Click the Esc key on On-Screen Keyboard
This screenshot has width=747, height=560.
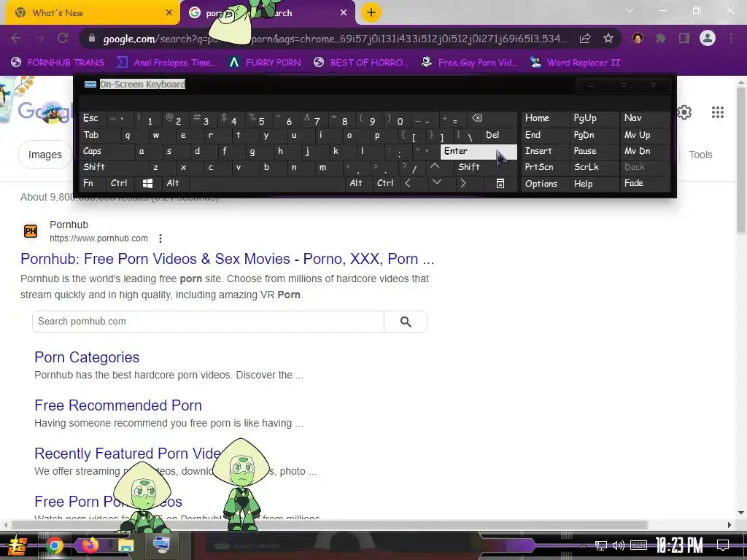coord(93,118)
